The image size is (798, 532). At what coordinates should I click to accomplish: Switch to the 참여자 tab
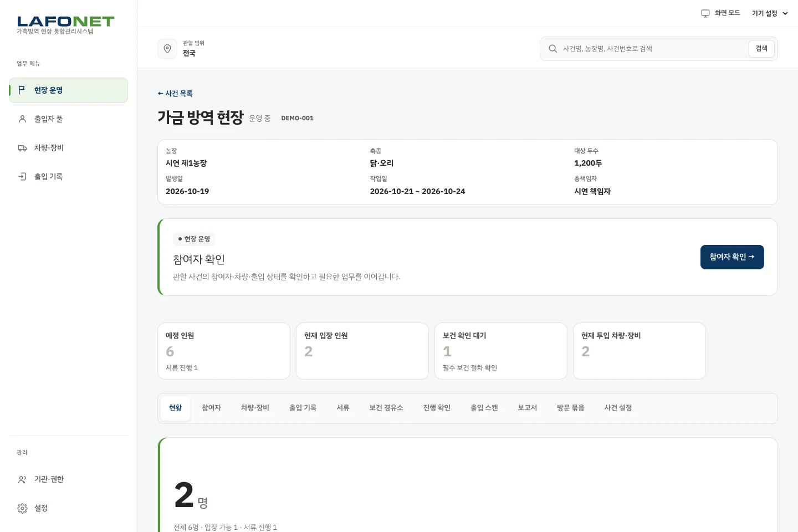pos(212,408)
